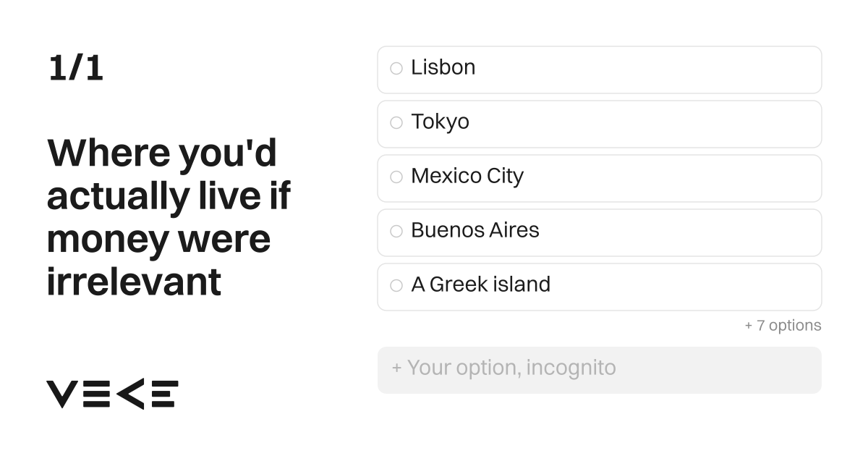Click the Mexico City option text
The height and width of the screenshot is (456, 868).
467,176
